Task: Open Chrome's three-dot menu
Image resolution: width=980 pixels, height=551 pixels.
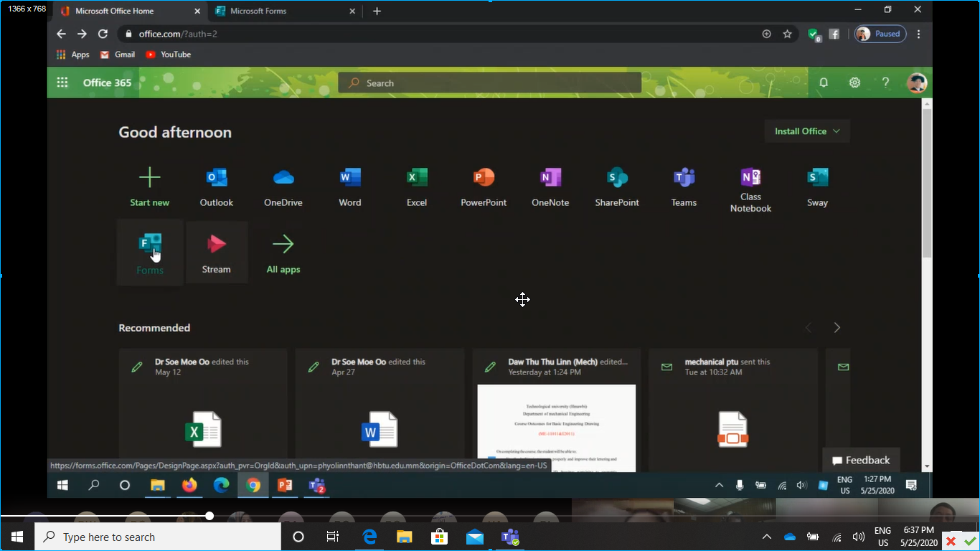Action: pos(918,34)
